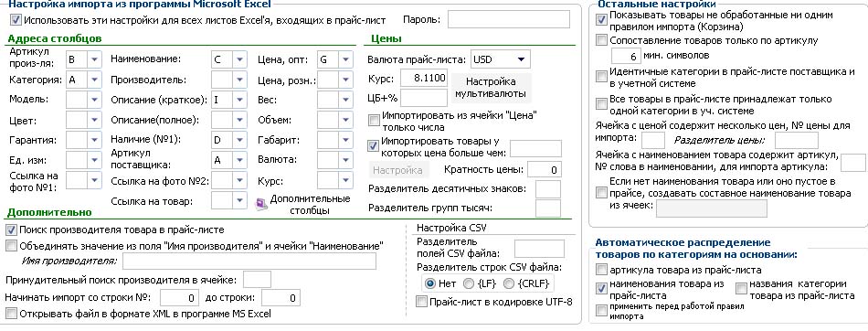Enable Сопоставление товаров только по артикулу
Image resolution: width=868 pixels, height=331 pixels.
601,40
